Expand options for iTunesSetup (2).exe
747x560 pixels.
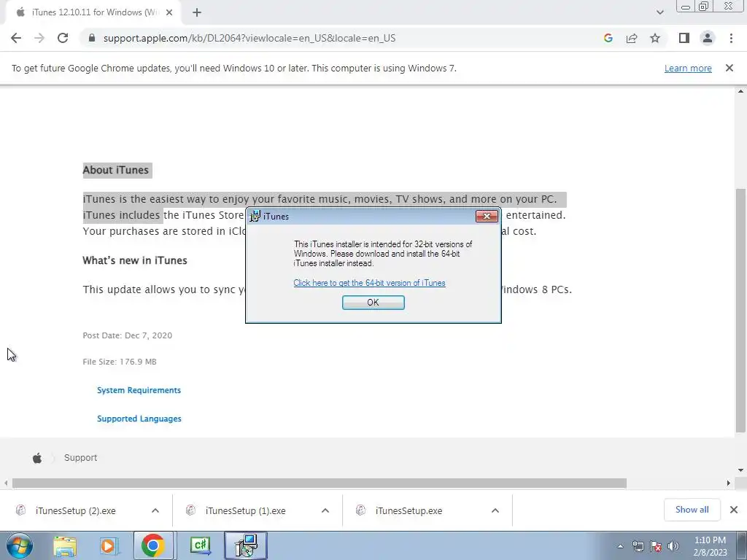(155, 510)
